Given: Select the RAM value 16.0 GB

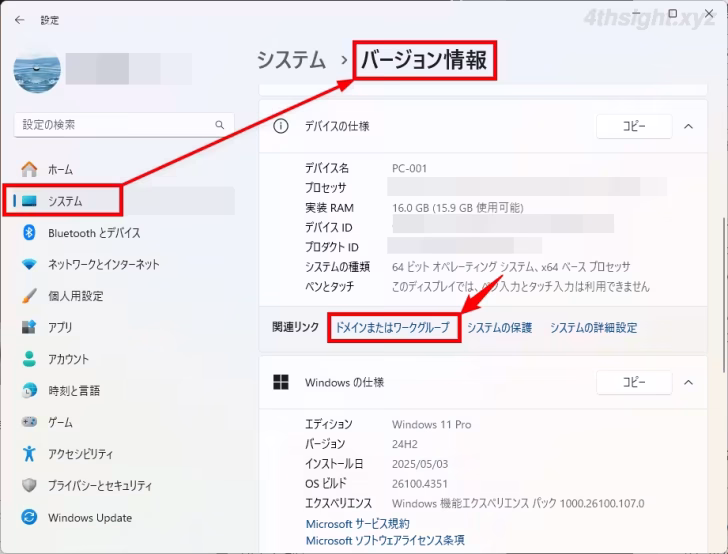Looking at the screenshot, I should [458, 208].
